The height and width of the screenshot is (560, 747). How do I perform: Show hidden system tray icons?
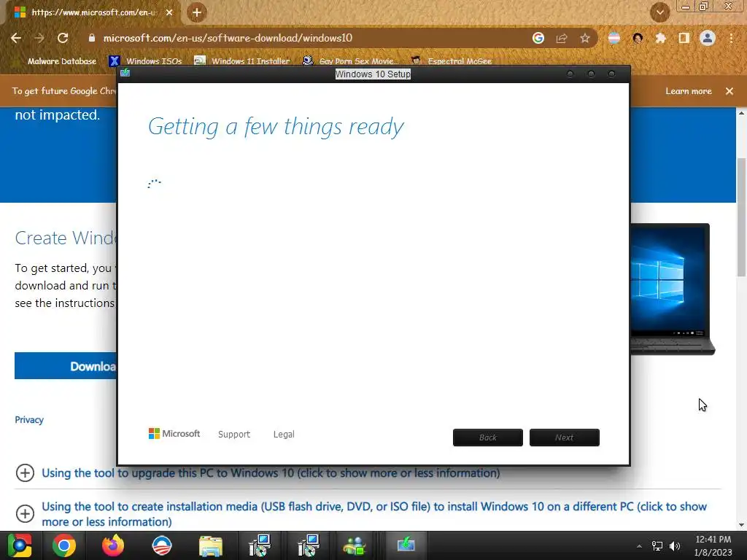point(639,546)
